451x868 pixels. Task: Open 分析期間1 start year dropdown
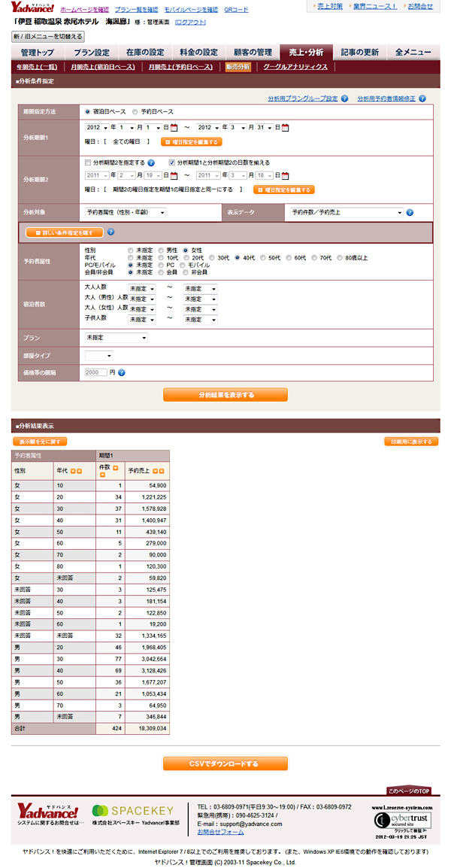[97, 127]
